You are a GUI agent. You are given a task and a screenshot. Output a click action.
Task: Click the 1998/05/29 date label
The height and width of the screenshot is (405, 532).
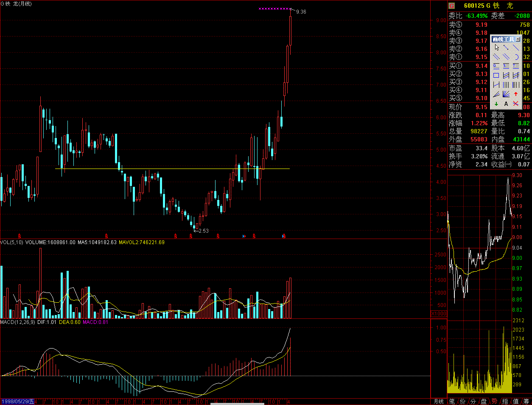pos(18,402)
